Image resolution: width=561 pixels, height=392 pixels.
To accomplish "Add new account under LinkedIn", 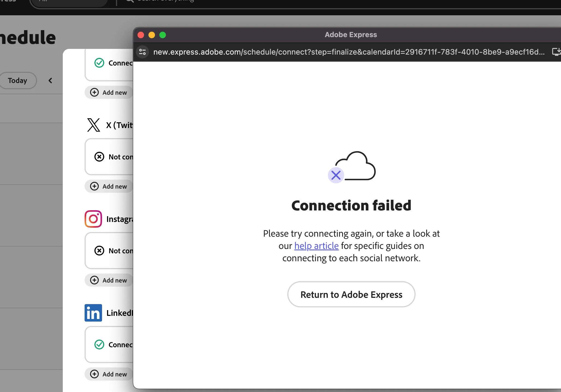I will click(x=109, y=374).
